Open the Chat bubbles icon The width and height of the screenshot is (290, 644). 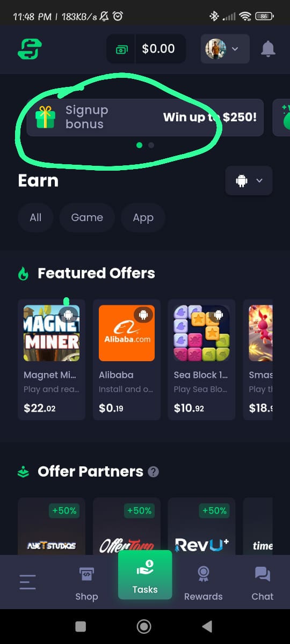pos(262,574)
